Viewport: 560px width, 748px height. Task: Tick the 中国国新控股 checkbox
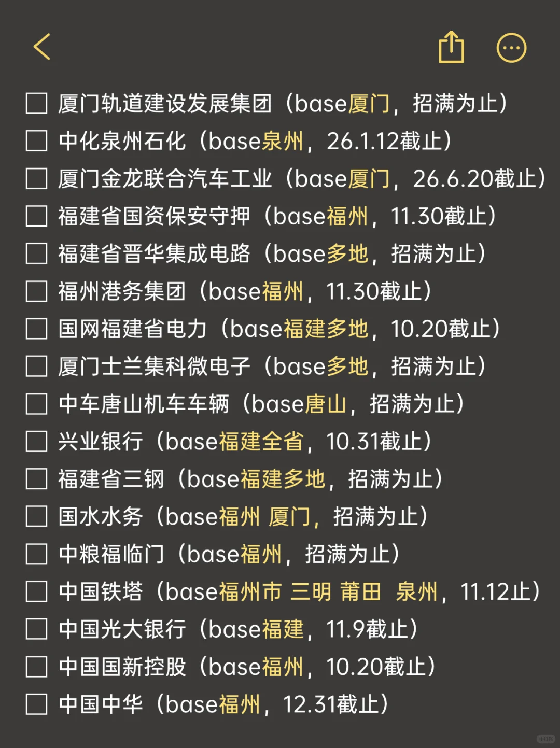[x=37, y=667]
